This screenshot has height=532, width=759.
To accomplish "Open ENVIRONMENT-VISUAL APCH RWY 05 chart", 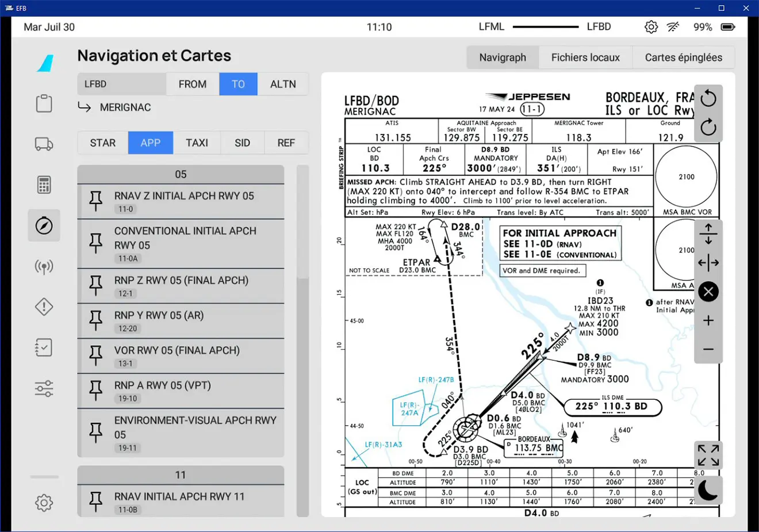I will coord(181,433).
